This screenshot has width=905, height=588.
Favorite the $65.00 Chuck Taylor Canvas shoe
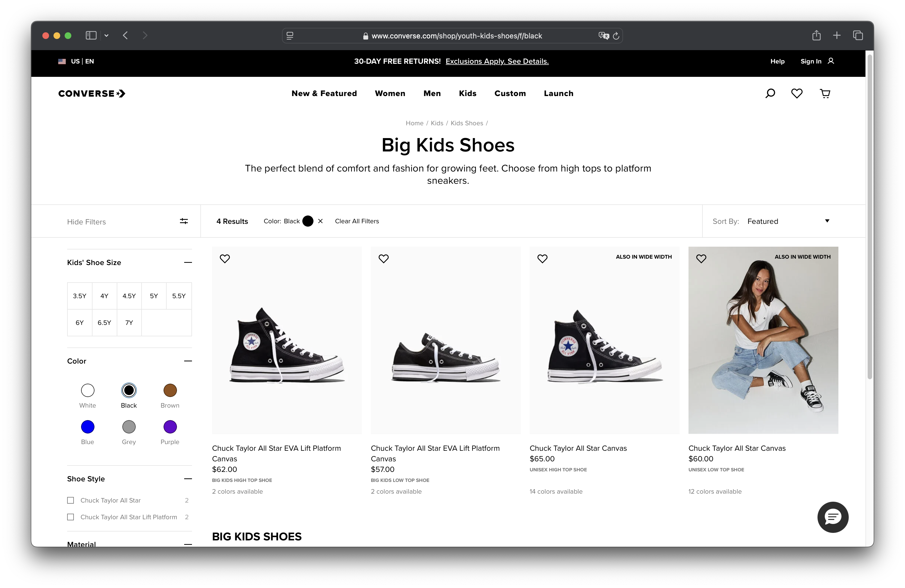point(542,259)
